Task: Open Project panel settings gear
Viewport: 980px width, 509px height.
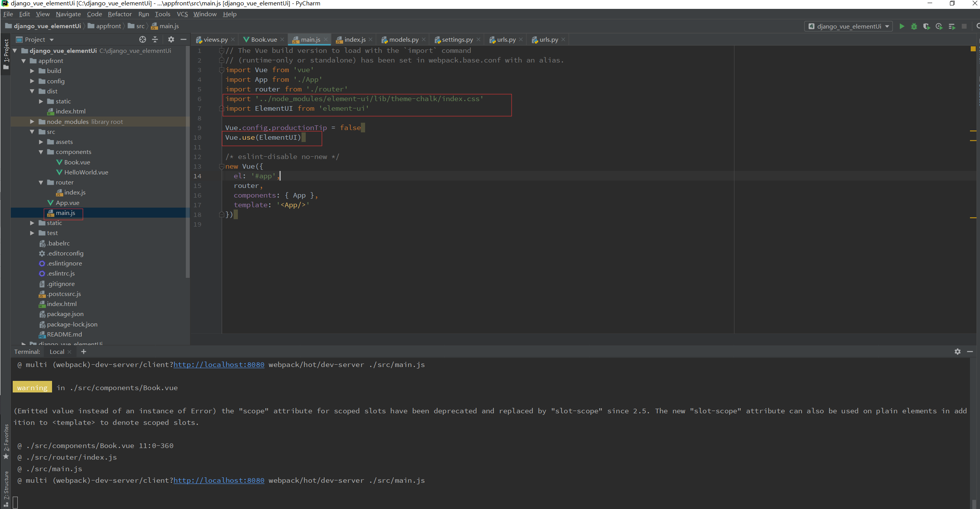Action: 171,39
